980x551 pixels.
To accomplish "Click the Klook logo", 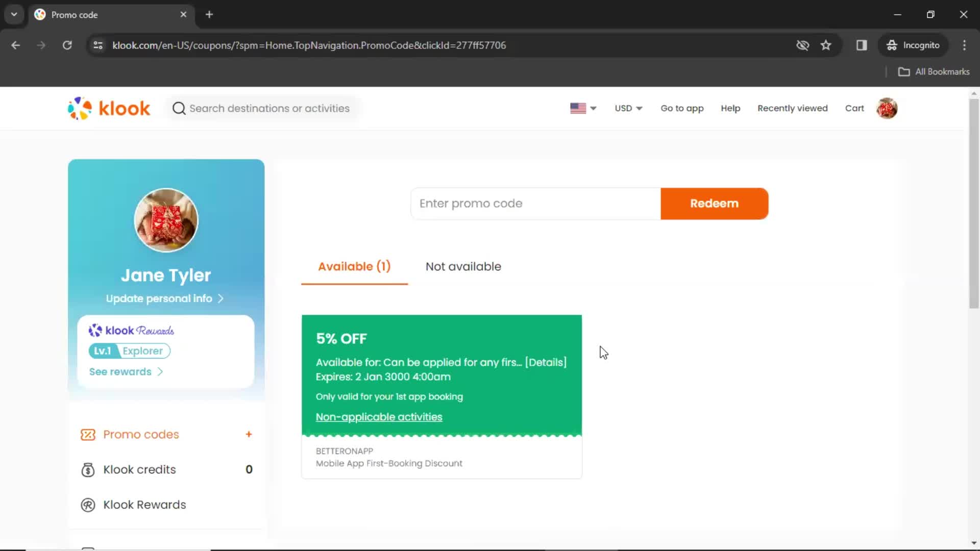I will [x=109, y=108].
